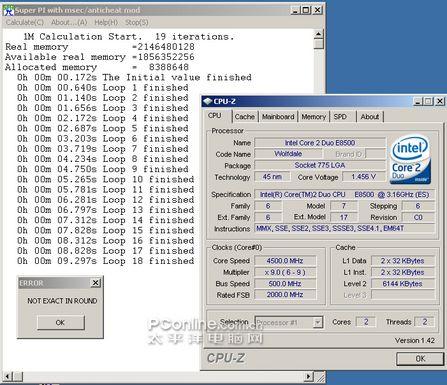The height and width of the screenshot is (385, 447).
Task: Click the Core Speed value '4500.0 MHz'
Action: point(285,261)
